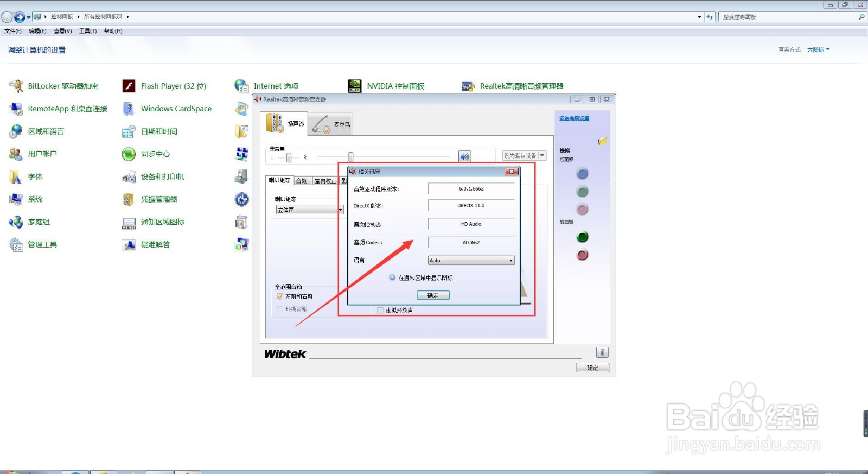
Task: Open 区域和语言 globe icon
Action: tap(16, 131)
